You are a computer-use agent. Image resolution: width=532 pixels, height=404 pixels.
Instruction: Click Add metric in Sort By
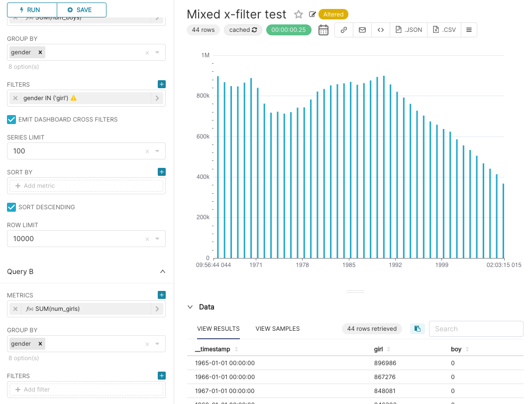tap(86, 186)
